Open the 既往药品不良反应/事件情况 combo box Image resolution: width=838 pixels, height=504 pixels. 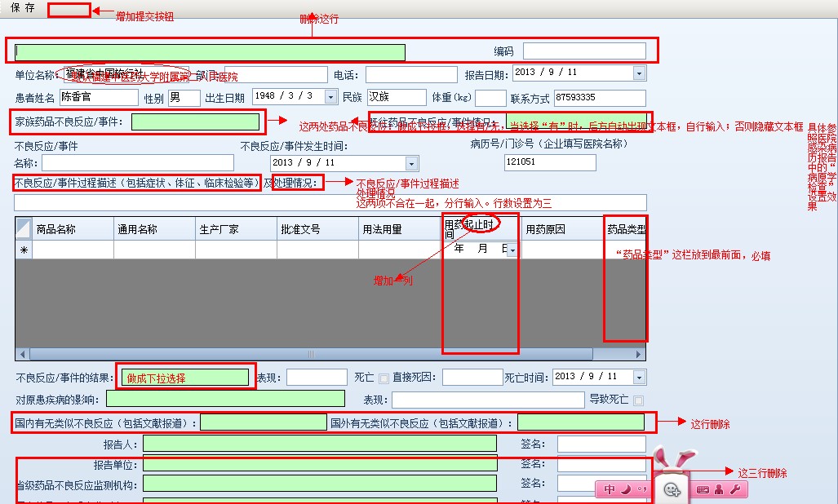coord(576,122)
